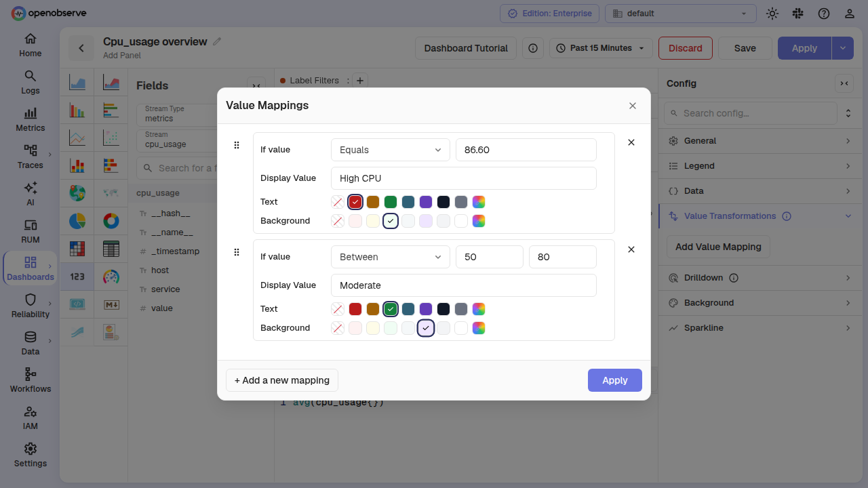This screenshot has width=868, height=488.
Task: Select the gauge chart type
Action: click(x=111, y=277)
